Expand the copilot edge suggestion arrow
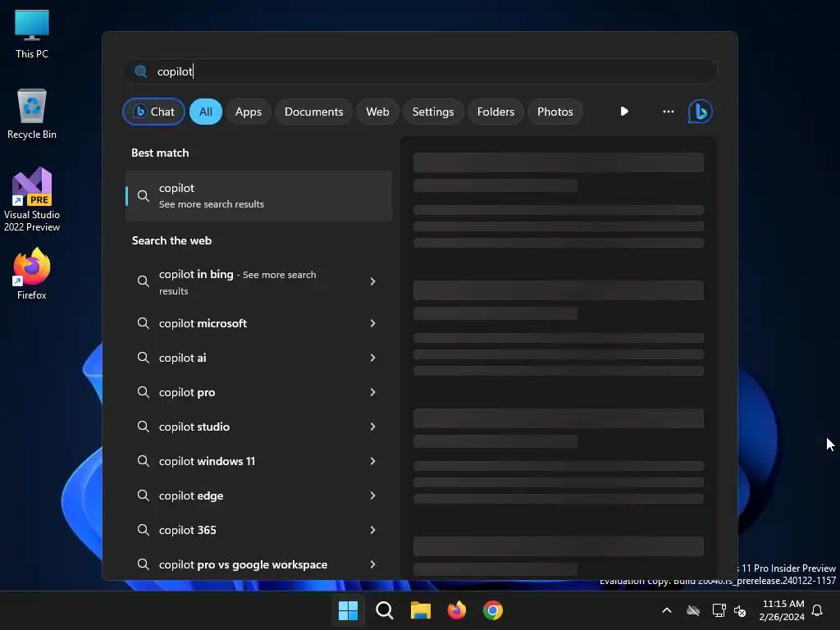This screenshot has width=840, height=630. click(x=373, y=495)
